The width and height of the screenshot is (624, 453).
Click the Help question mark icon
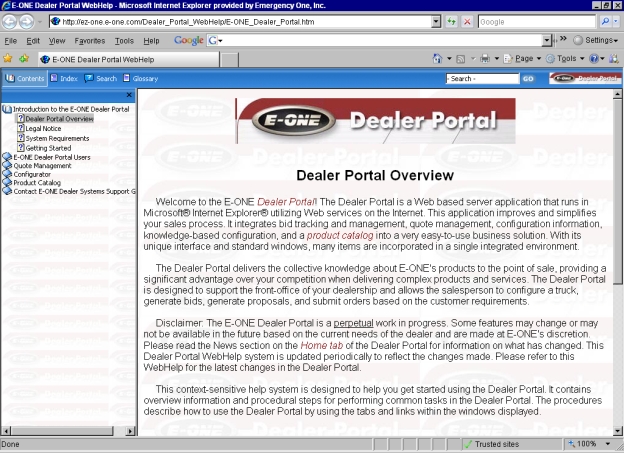click(x=594, y=59)
